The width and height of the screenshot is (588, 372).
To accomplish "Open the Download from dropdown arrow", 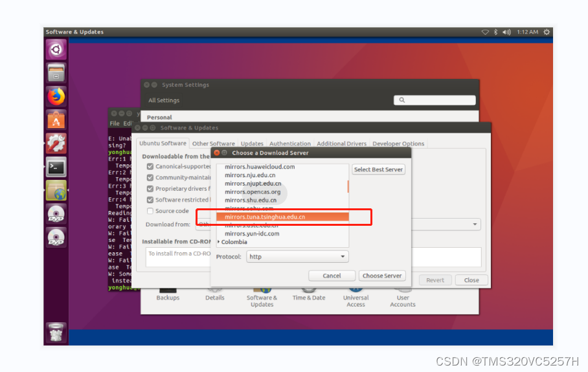I will 475,224.
